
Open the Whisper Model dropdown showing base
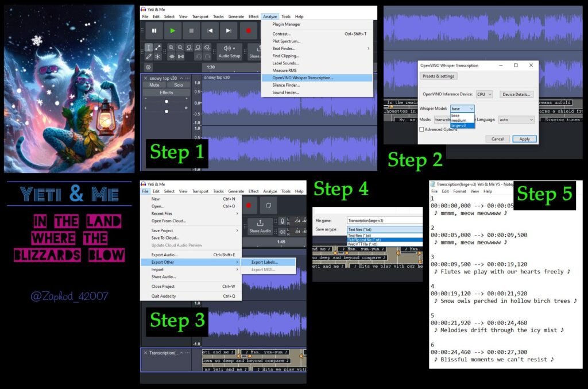[462, 109]
